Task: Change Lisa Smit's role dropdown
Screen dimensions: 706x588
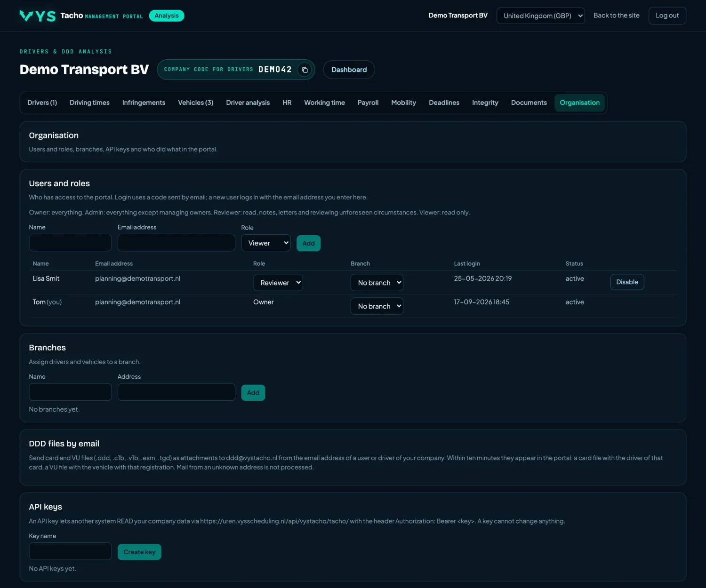Action: (278, 283)
